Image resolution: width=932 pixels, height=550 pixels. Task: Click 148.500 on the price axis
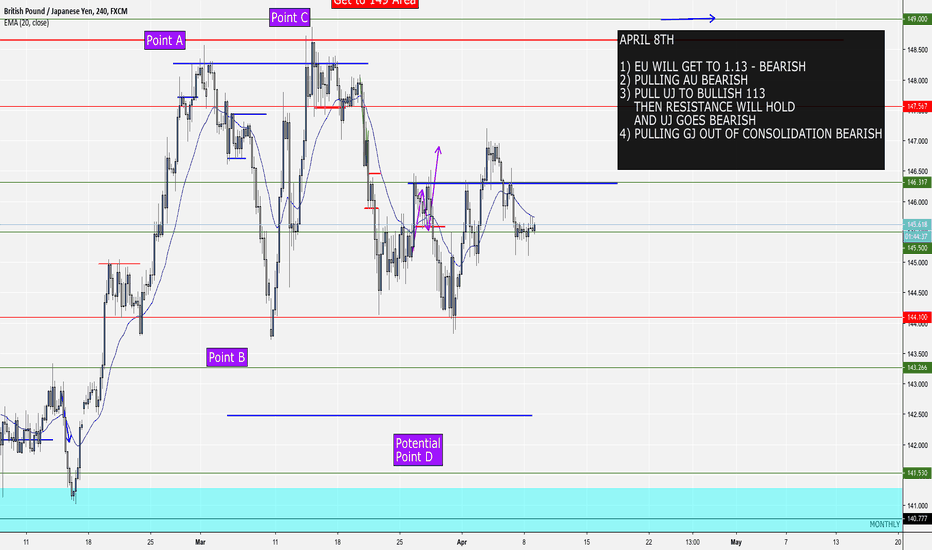[917, 50]
